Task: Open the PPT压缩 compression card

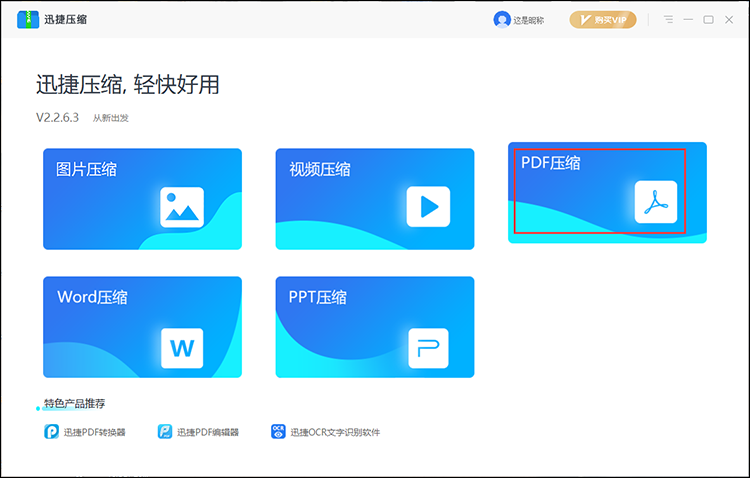Action: coord(375,327)
